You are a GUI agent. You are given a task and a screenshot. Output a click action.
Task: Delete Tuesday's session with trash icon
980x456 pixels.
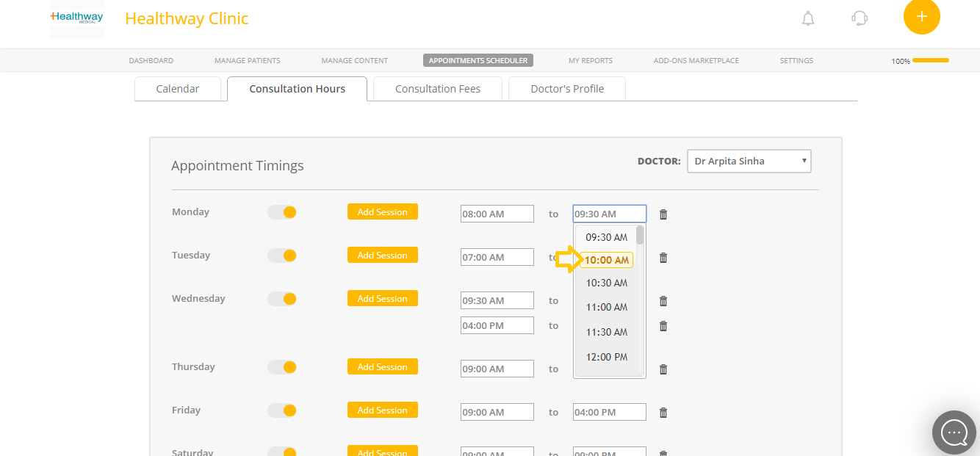663,258
